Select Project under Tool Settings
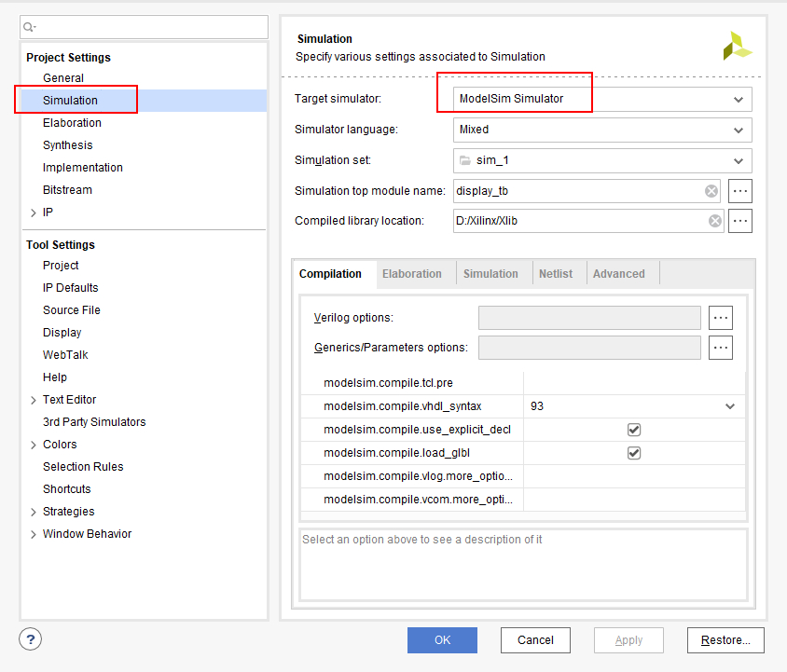Screen dimensions: 787x672 61,266
